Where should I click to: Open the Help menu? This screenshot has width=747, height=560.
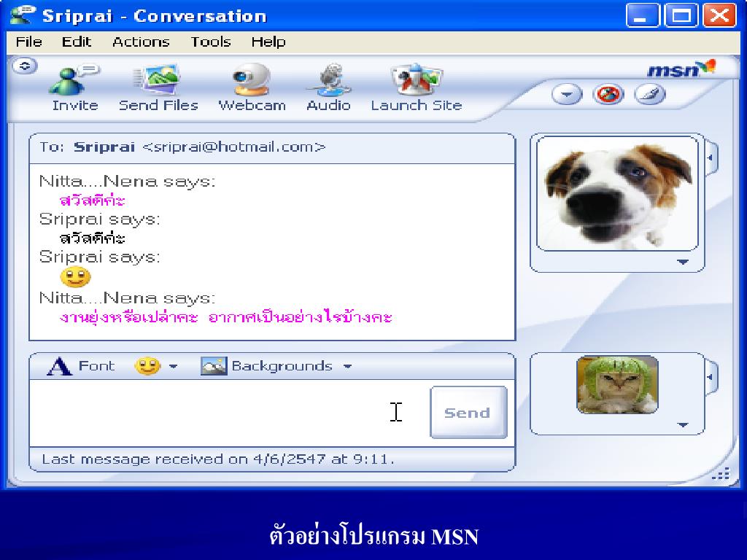pyautogui.click(x=268, y=42)
